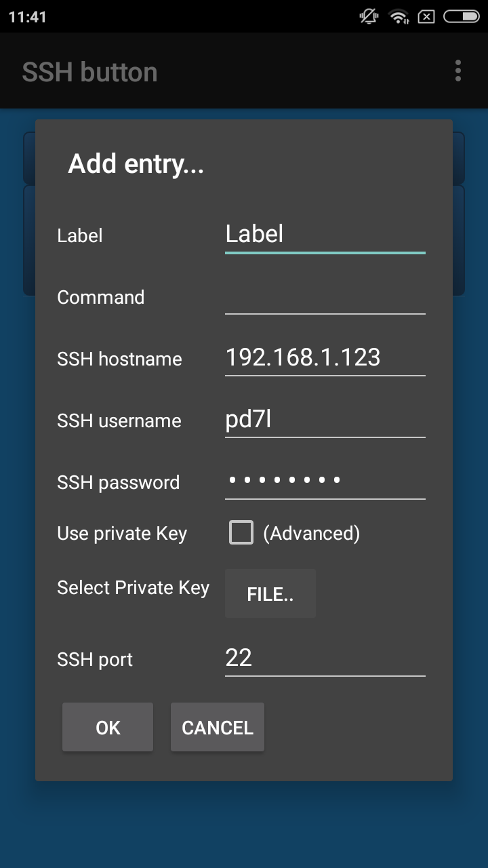This screenshot has width=488, height=868.
Task: Tap the Wi-Fi status icon
Action: [x=399, y=17]
